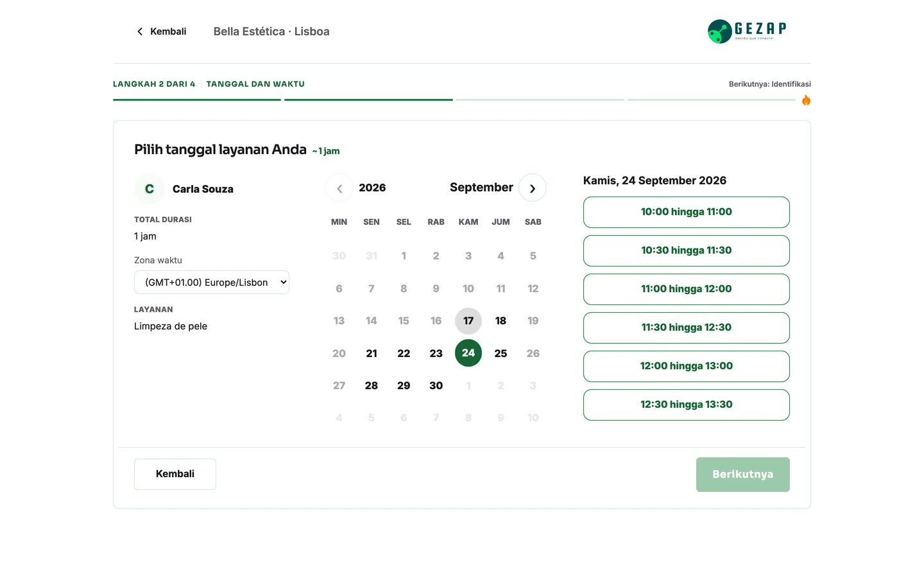The height and width of the screenshot is (578, 924).
Task: Pick September 28 on the calendar
Action: 372,385
